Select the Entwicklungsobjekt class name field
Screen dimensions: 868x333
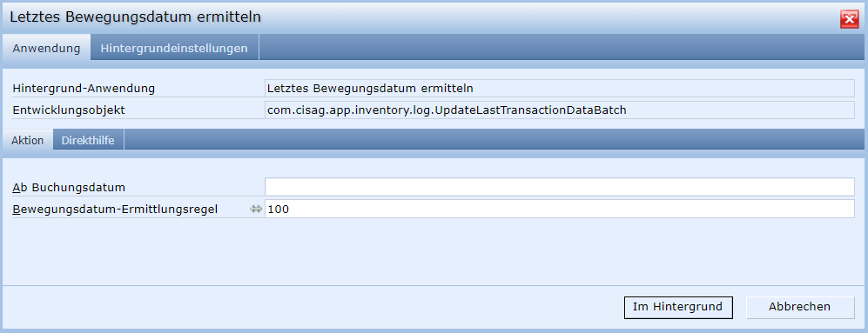pyautogui.click(x=560, y=110)
